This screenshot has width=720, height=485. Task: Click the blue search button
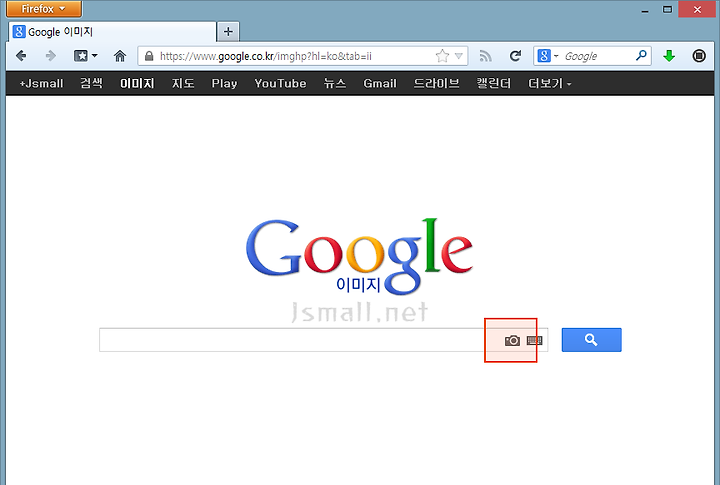coord(591,340)
